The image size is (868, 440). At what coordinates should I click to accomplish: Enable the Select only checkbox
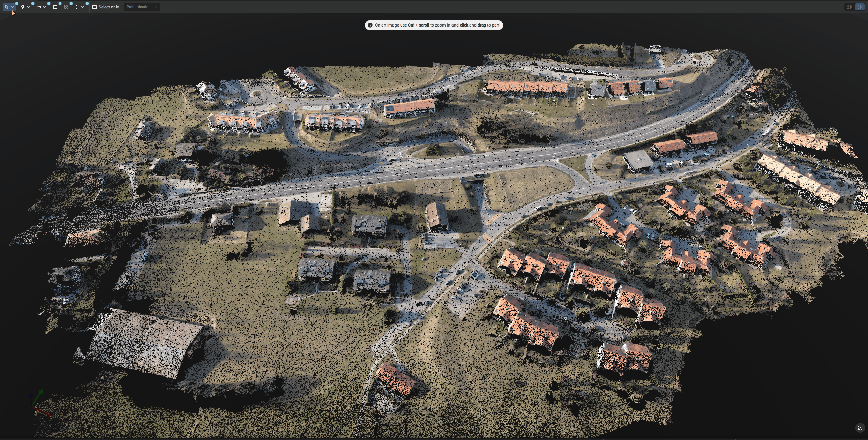point(95,7)
